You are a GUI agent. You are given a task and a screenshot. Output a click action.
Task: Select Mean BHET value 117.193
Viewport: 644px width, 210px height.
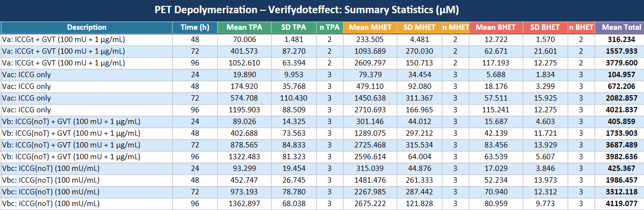[496, 63]
